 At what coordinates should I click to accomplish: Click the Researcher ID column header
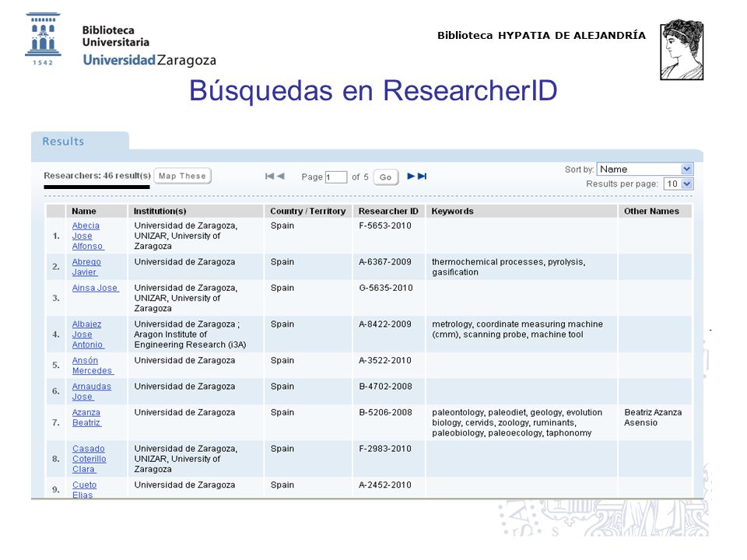[x=388, y=211]
